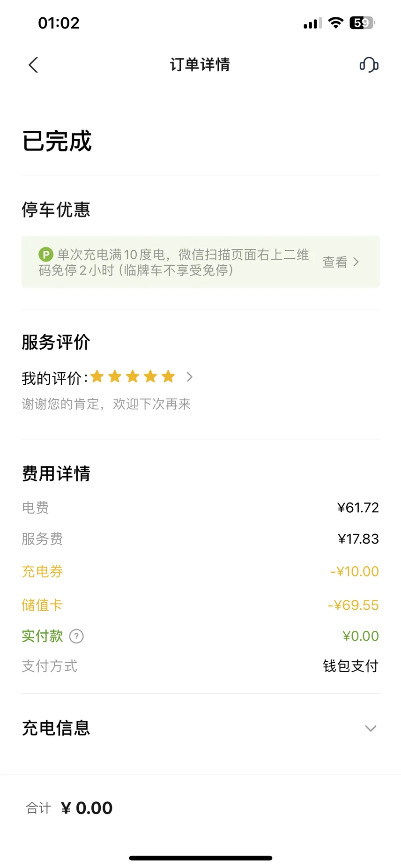401x868 pixels.
Task: Tap the 钱包支付 payment method value
Action: click(x=351, y=666)
